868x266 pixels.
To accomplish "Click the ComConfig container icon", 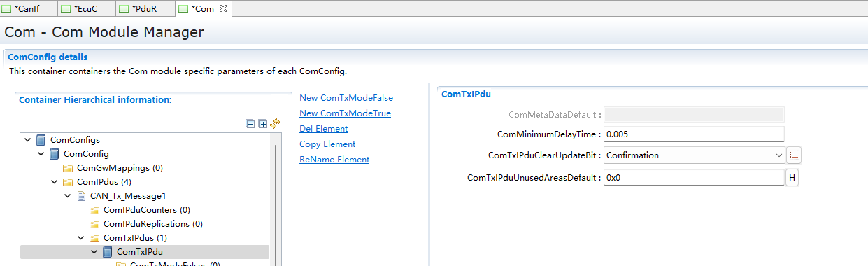I will [55, 154].
